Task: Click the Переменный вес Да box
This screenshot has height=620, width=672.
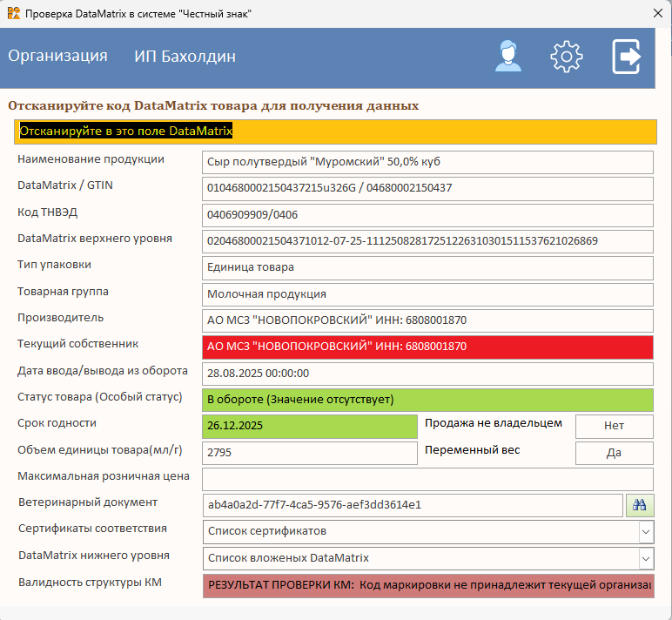Action: 615,453
